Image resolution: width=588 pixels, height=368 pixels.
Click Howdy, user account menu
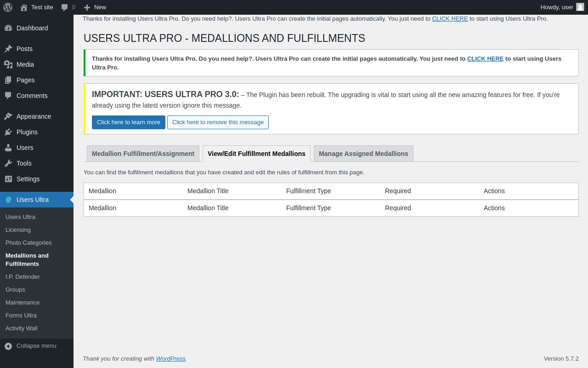(562, 7)
